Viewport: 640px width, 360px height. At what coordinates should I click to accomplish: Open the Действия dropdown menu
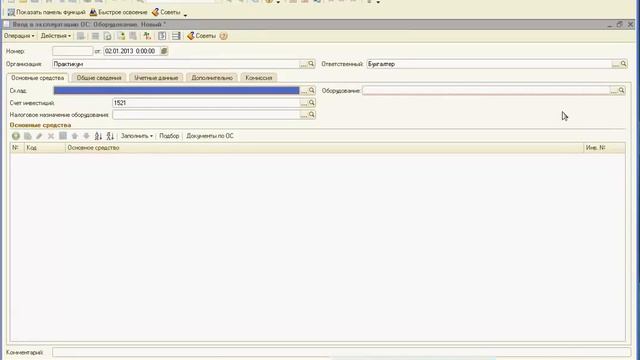(56, 36)
